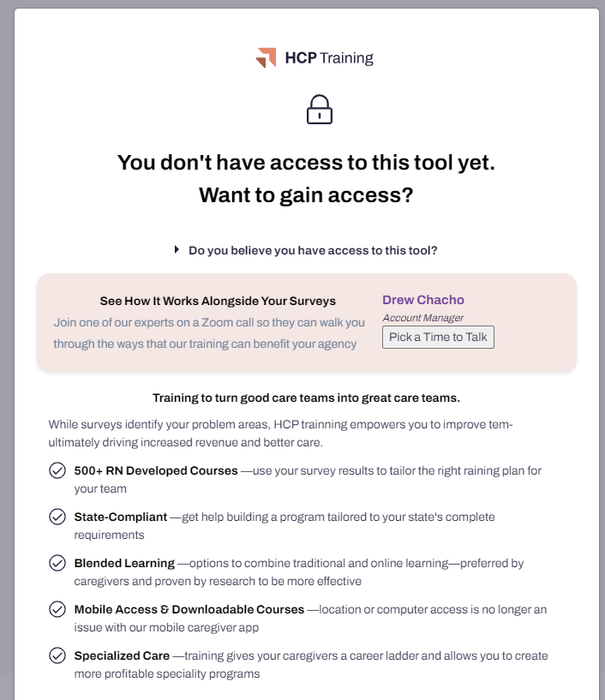
Task: Select the checkmark icon next to Specialized Care
Action: tap(54, 655)
